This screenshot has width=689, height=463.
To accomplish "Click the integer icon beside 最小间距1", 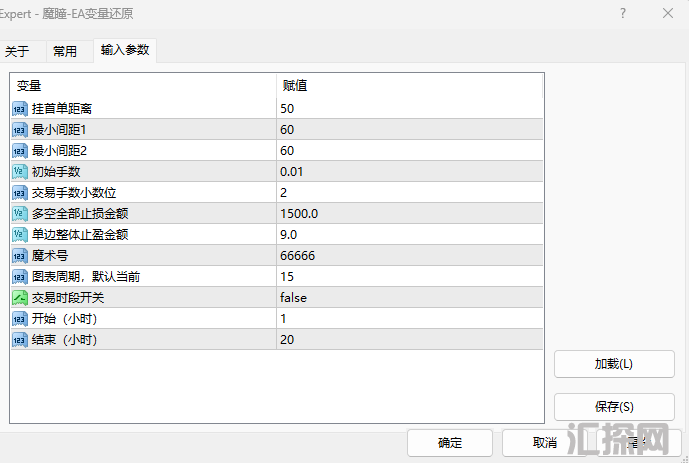I will pos(20,130).
